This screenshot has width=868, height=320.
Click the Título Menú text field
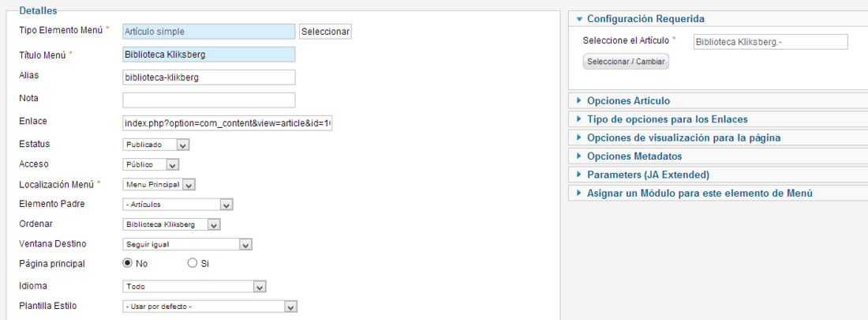[208, 55]
